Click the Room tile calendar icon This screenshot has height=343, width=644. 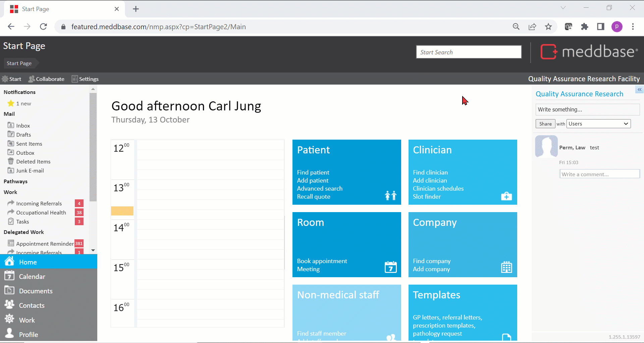[390, 267]
